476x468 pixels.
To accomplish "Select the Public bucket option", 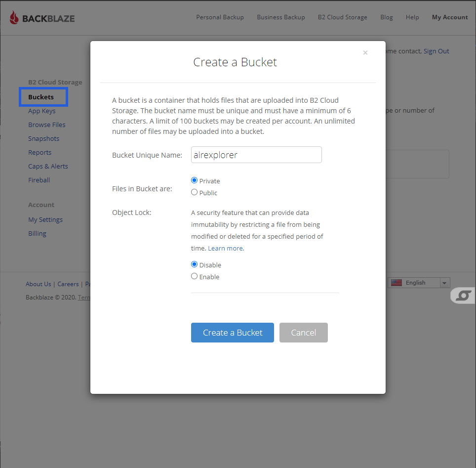I will coord(194,192).
